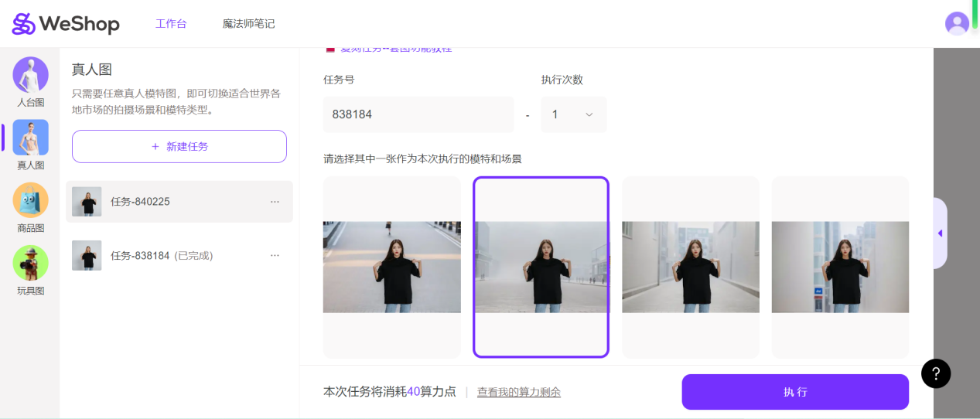Select the 任务-838184 completed task item
The height and width of the screenshot is (419, 980).
[161, 255]
